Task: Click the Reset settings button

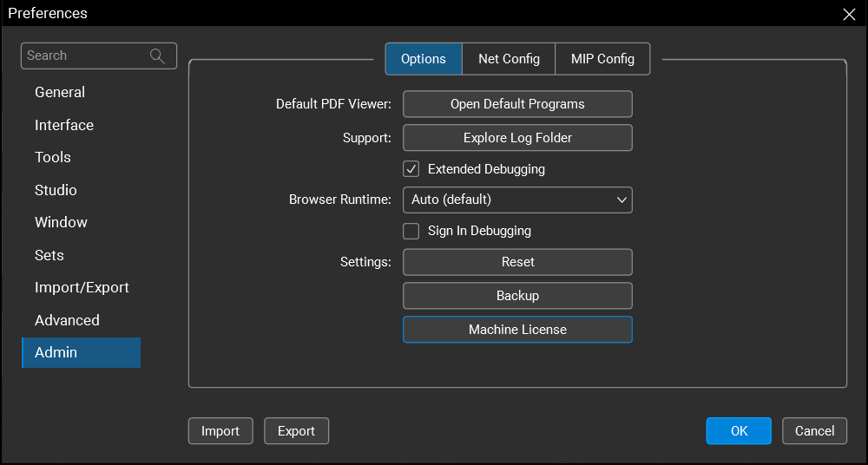Action: coord(517,262)
